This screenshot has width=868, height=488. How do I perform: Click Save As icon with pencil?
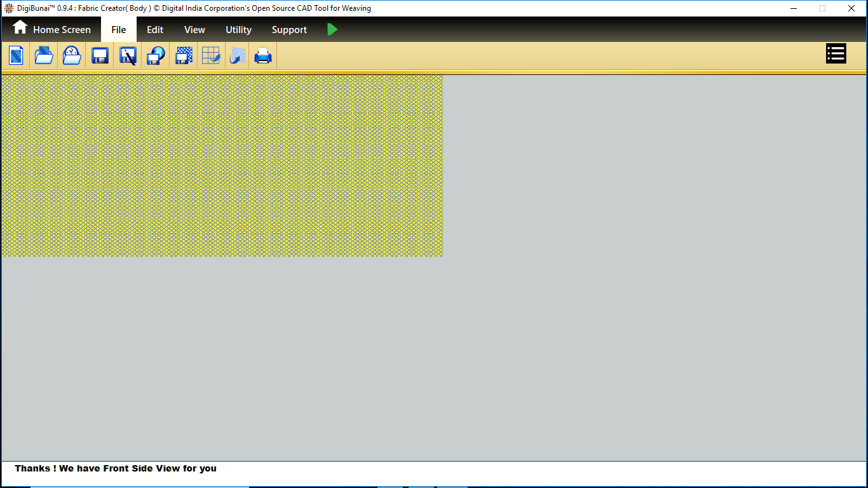pyautogui.click(x=128, y=56)
